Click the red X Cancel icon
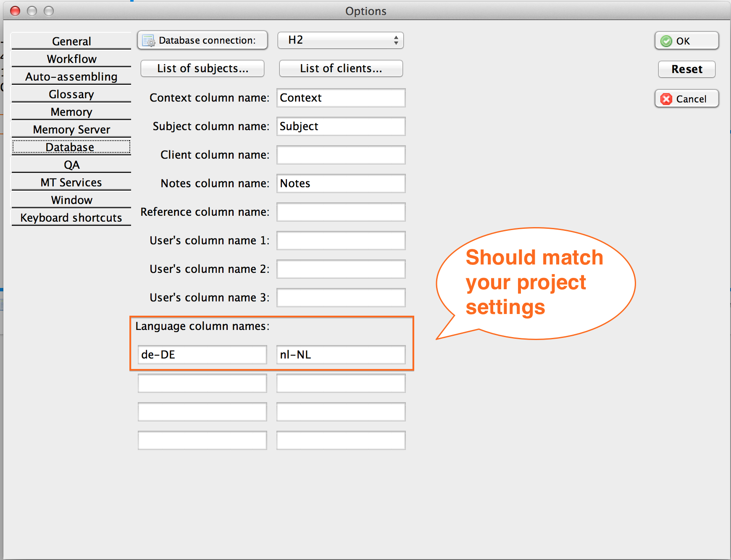This screenshot has height=560, width=731. tap(666, 99)
